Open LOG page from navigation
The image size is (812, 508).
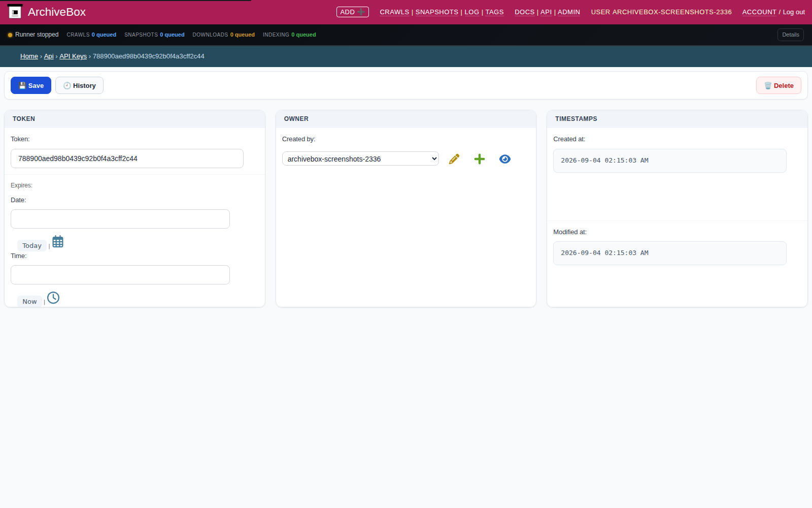coord(471,12)
